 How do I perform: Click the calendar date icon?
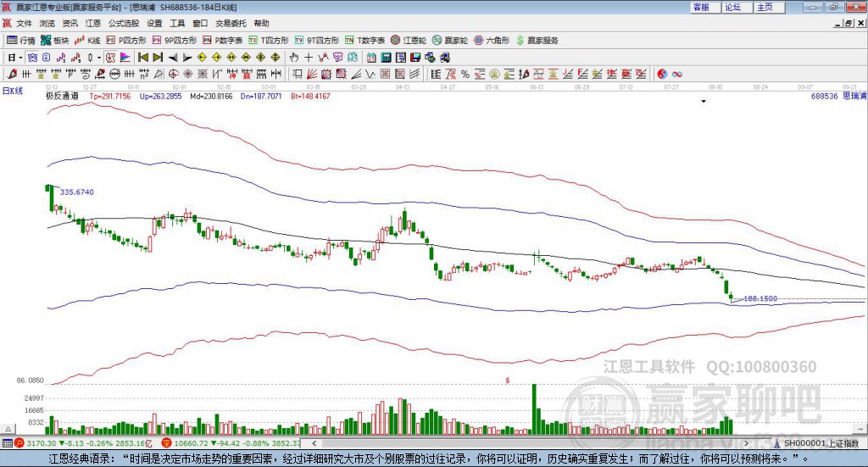coord(371,58)
